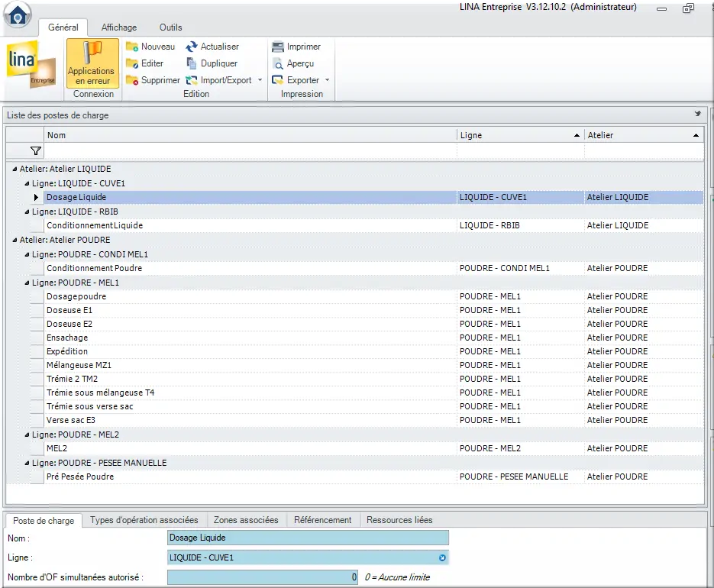Click the Nom text field
Image resolution: width=714 pixels, height=588 pixels.
pos(308,538)
